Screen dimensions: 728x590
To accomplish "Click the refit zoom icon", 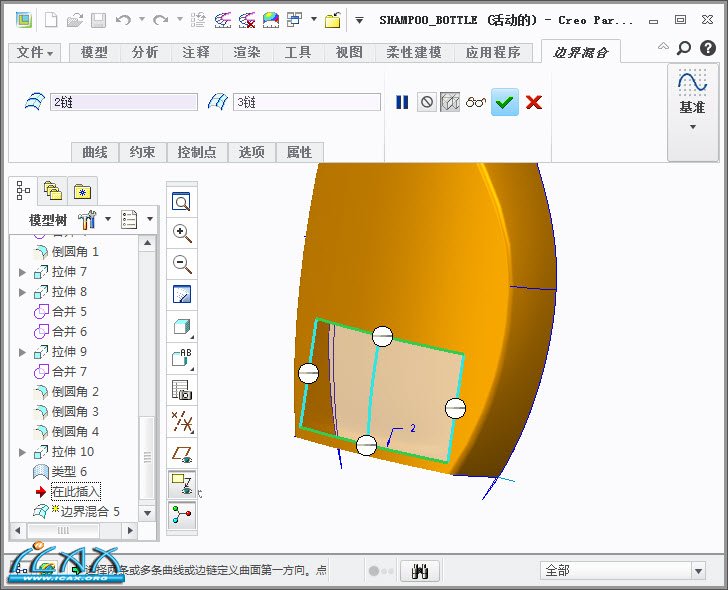I will [x=182, y=203].
